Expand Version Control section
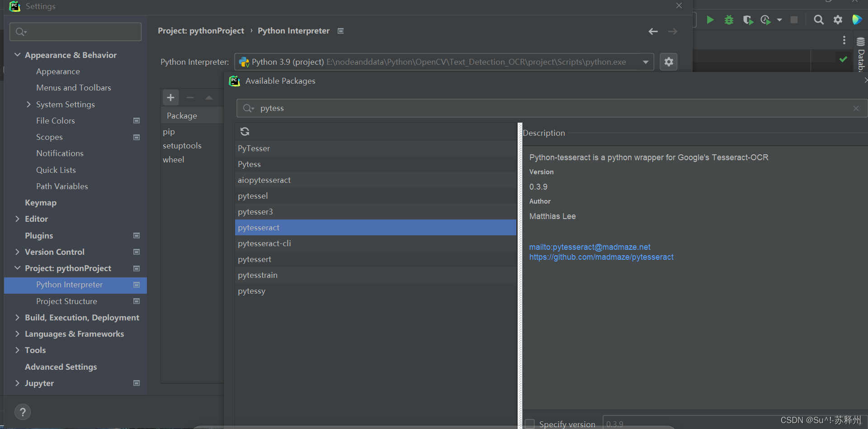Screen dimensions: 868x429 [17, 252]
